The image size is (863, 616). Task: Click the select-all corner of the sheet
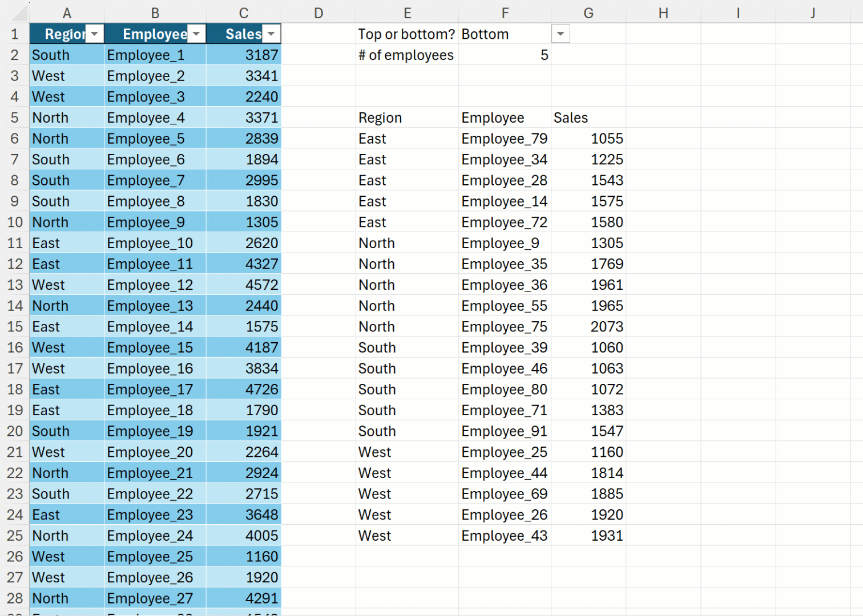point(15,13)
